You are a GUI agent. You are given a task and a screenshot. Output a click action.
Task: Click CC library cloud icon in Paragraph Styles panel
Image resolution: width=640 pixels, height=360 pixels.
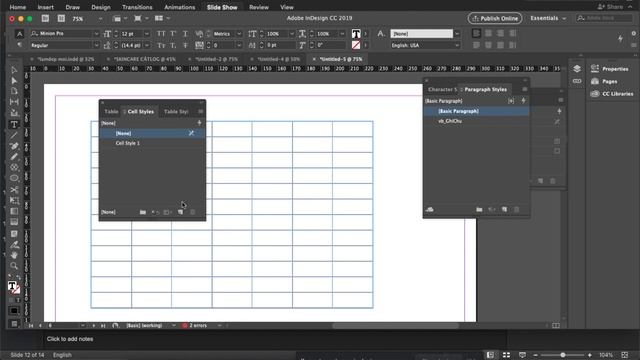[429, 209]
